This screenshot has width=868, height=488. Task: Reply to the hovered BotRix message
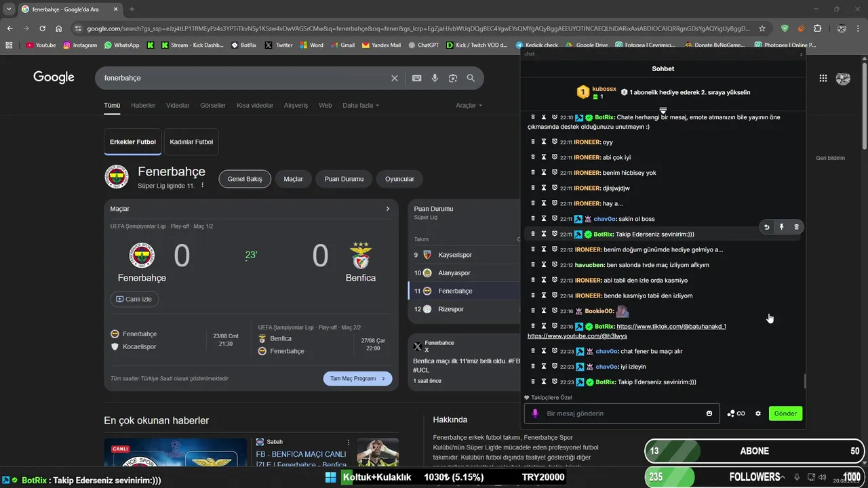point(766,227)
